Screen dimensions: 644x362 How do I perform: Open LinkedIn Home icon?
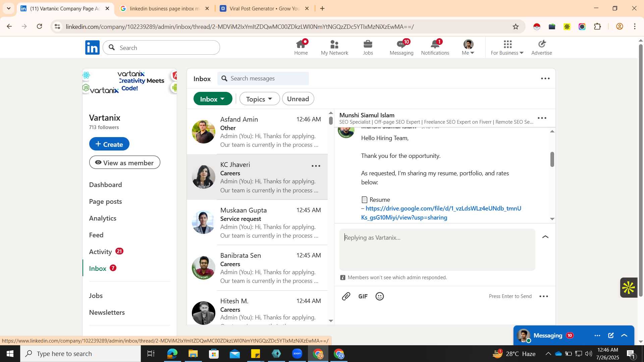(x=301, y=48)
